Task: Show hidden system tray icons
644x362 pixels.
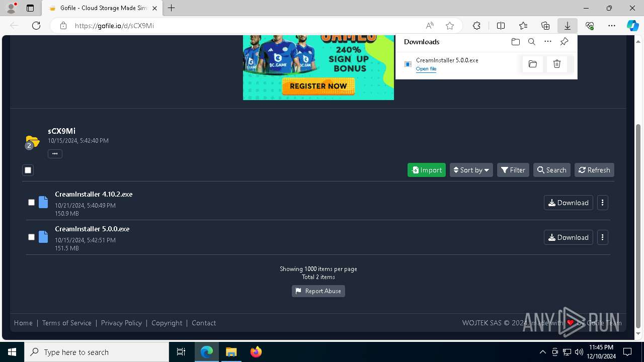Action: coord(542,352)
